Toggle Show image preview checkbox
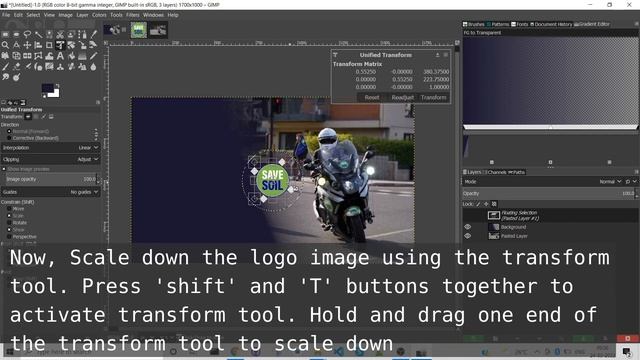640x360 pixels. [x=4, y=169]
